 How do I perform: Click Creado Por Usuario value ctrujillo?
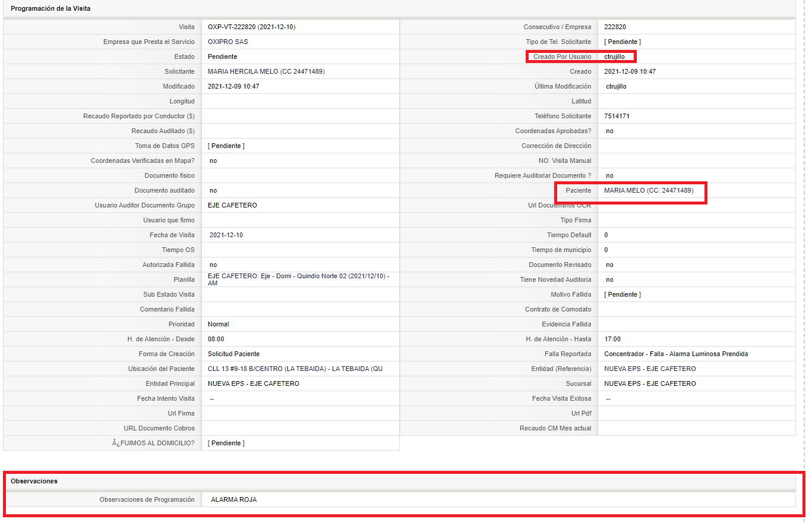(x=614, y=56)
